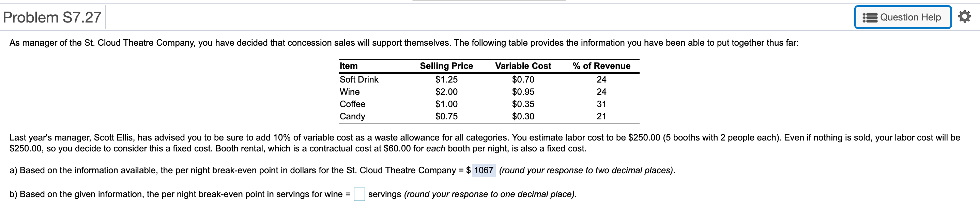Click the Problem S7.27 heading
The image size is (980, 221).
coord(51,17)
